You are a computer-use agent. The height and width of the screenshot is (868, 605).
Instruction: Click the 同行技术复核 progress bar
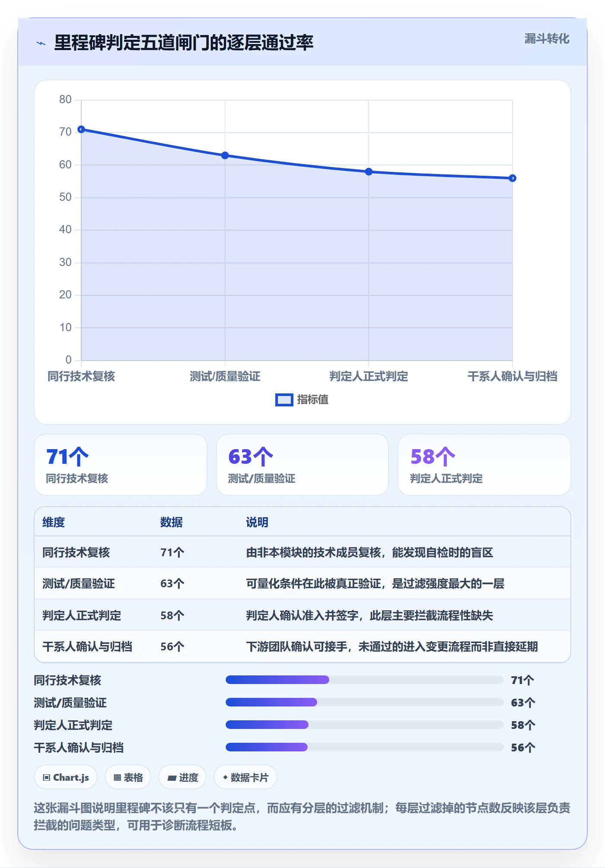pyautogui.click(x=364, y=680)
